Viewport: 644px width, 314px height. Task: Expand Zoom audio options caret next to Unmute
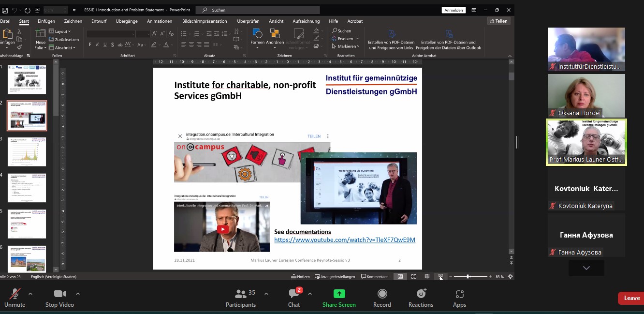pyautogui.click(x=30, y=294)
